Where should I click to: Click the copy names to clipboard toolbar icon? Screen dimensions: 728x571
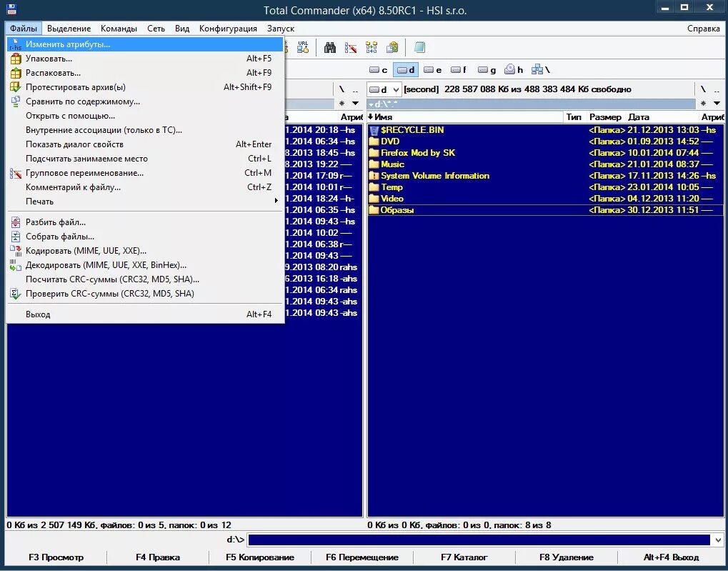pyautogui.click(x=392, y=47)
